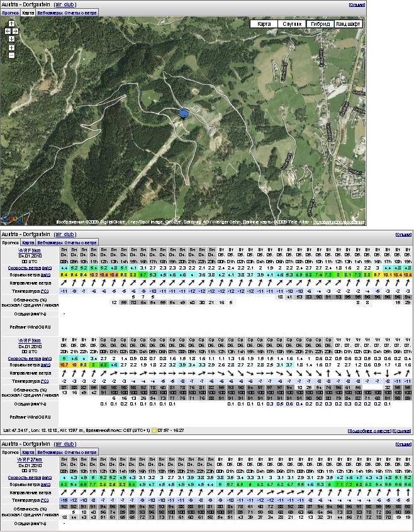
Task: Click the Опции link above the map
Action: point(356,4)
